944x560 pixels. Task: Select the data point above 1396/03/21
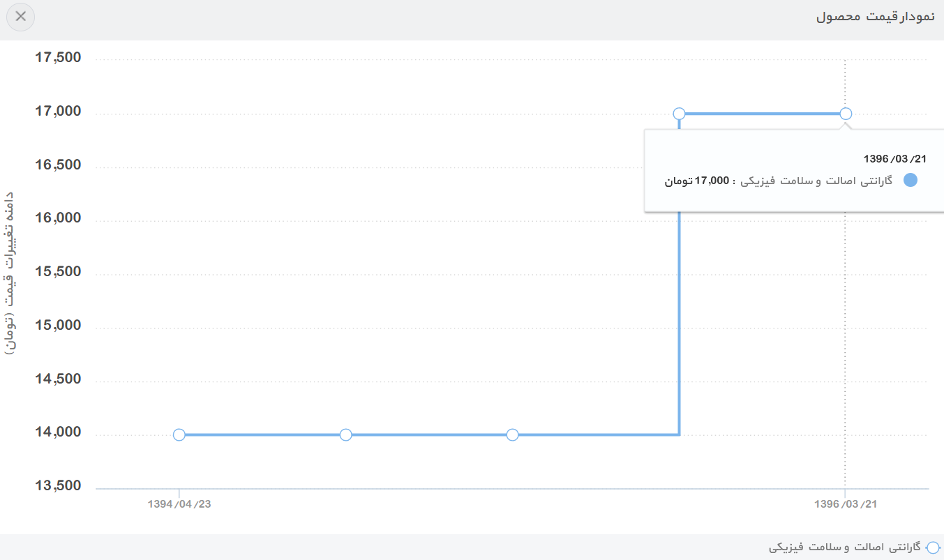click(846, 114)
